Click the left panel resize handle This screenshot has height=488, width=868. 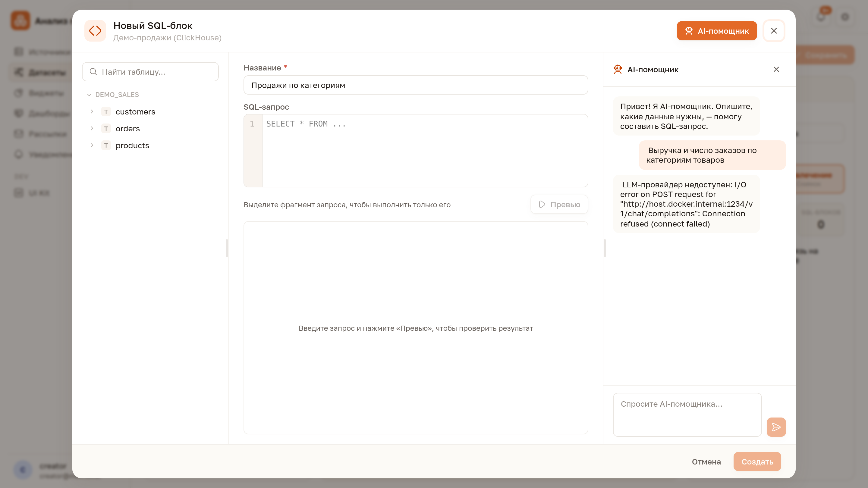coord(227,248)
